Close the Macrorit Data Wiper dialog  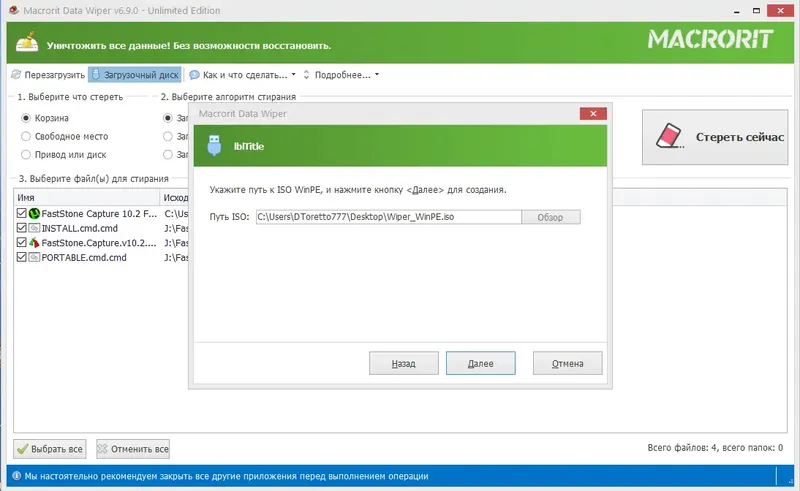tap(593, 114)
